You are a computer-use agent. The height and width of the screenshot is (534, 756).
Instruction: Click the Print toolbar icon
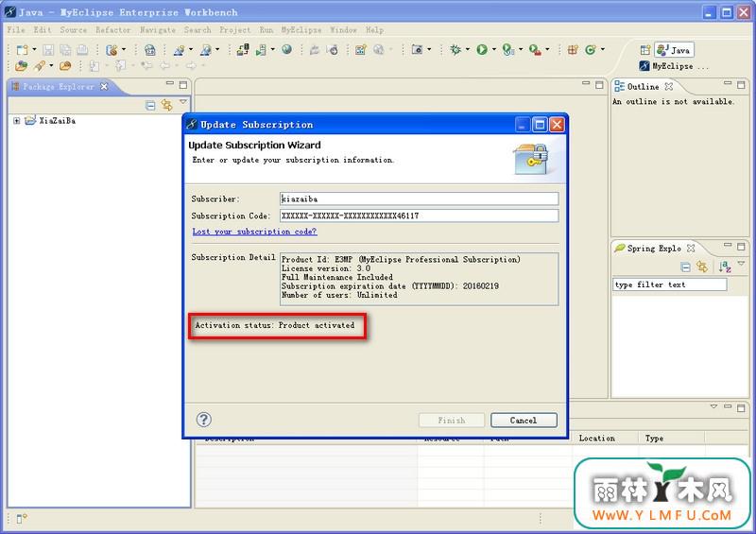(x=82, y=50)
